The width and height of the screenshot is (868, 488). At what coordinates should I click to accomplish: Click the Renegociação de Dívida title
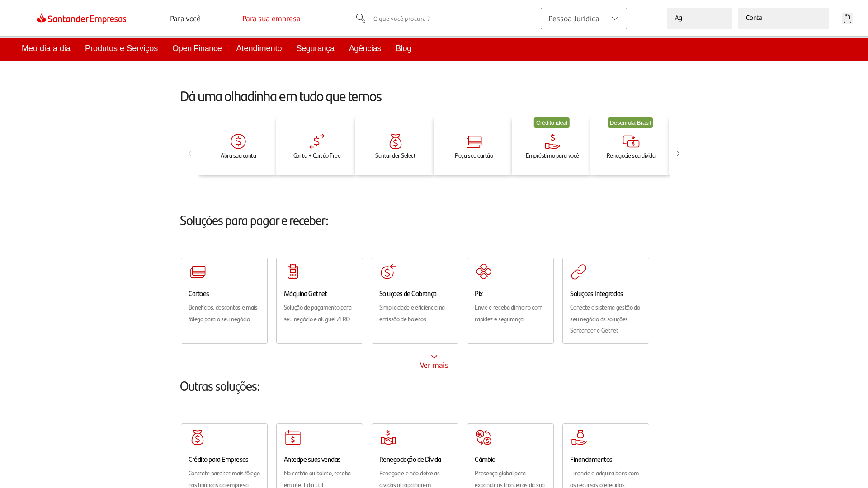pos(410,460)
